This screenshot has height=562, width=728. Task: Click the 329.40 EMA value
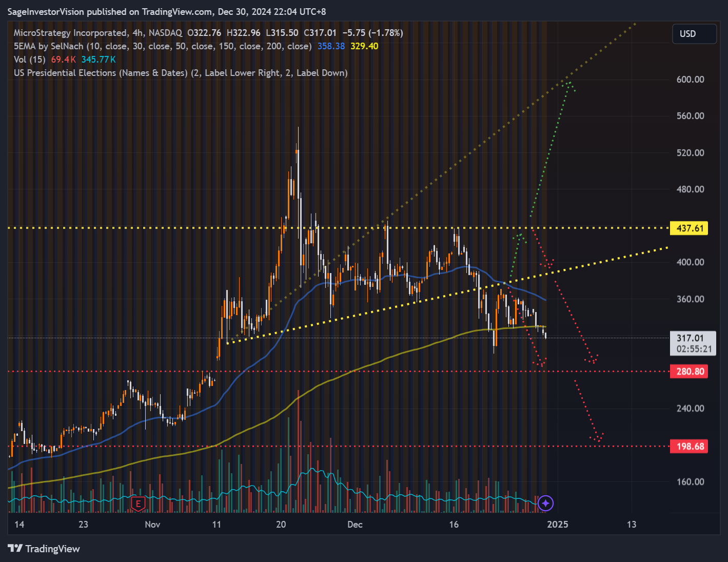364,46
